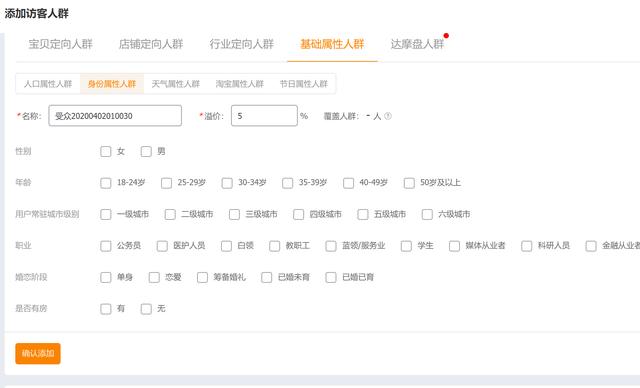Enable the 一级城市 checkbox
This screenshot has width=640, height=388.
pyautogui.click(x=106, y=214)
